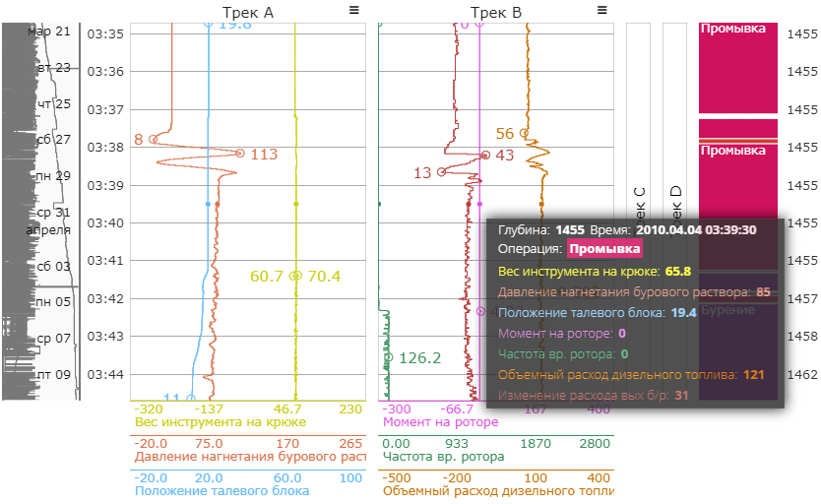Click scale value 265 for pressure
821x504 pixels.
tap(350, 444)
